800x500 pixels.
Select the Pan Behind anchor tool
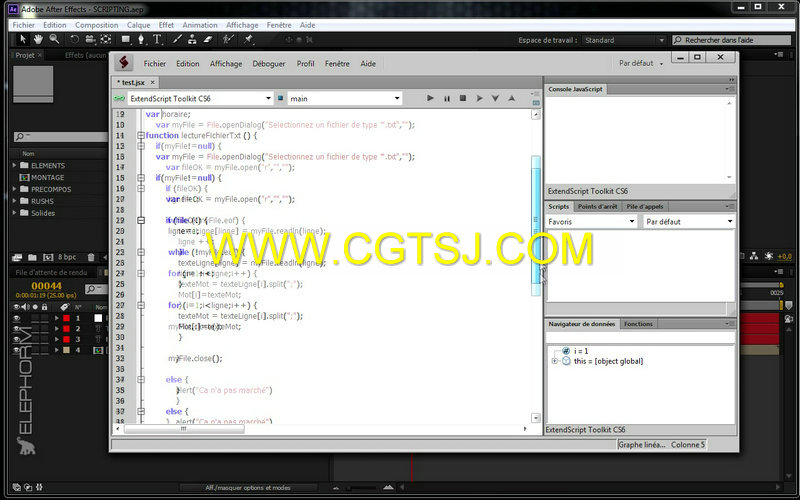click(106, 39)
